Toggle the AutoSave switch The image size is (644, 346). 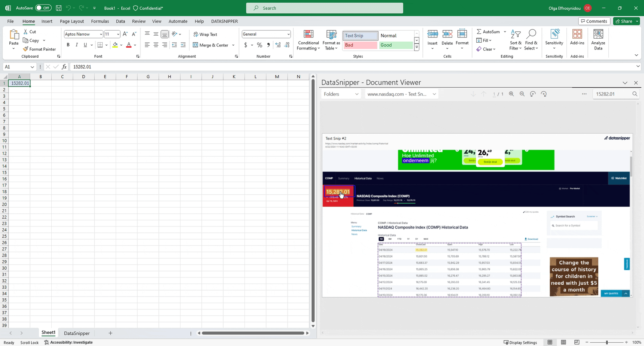pos(43,8)
